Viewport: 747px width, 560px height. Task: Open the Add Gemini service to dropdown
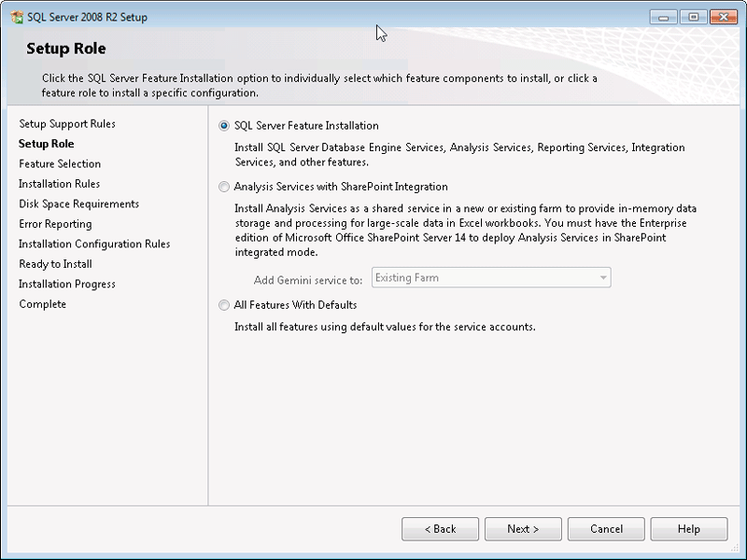(x=491, y=277)
